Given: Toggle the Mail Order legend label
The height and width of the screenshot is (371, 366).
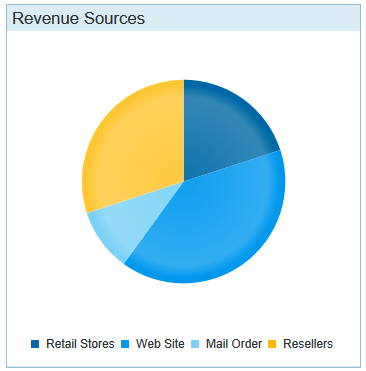Looking at the screenshot, I should (234, 344).
